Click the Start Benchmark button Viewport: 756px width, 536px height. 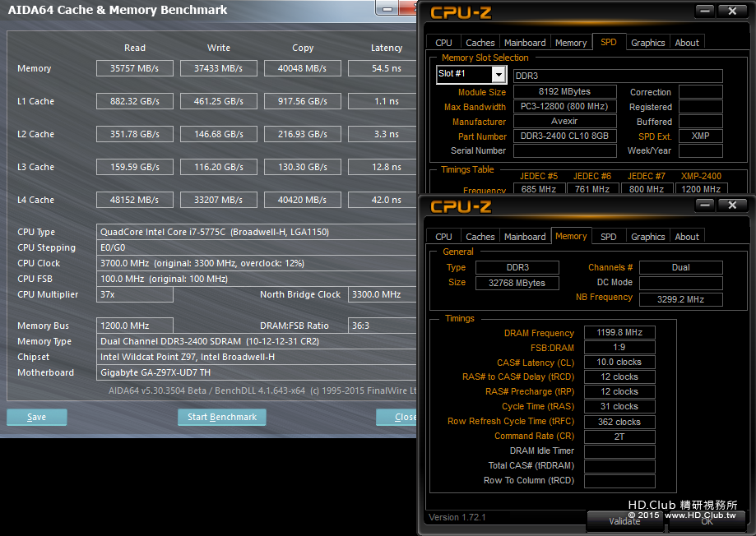tap(222, 417)
